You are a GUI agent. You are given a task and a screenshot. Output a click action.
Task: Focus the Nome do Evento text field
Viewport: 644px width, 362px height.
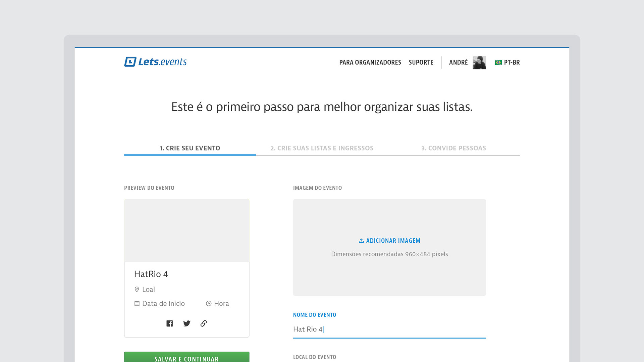[x=389, y=329]
